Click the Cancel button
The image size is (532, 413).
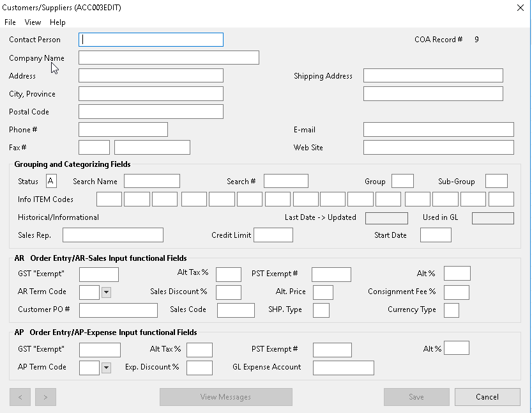487,397
